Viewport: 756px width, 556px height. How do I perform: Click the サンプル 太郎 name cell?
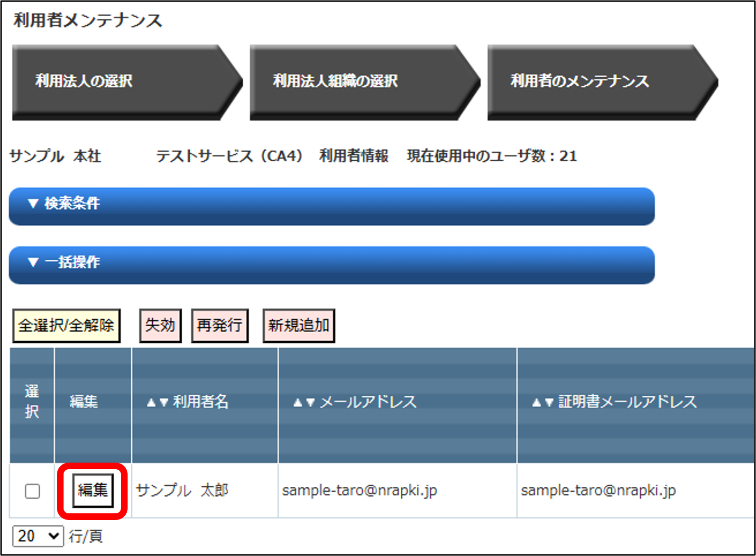[x=182, y=490]
